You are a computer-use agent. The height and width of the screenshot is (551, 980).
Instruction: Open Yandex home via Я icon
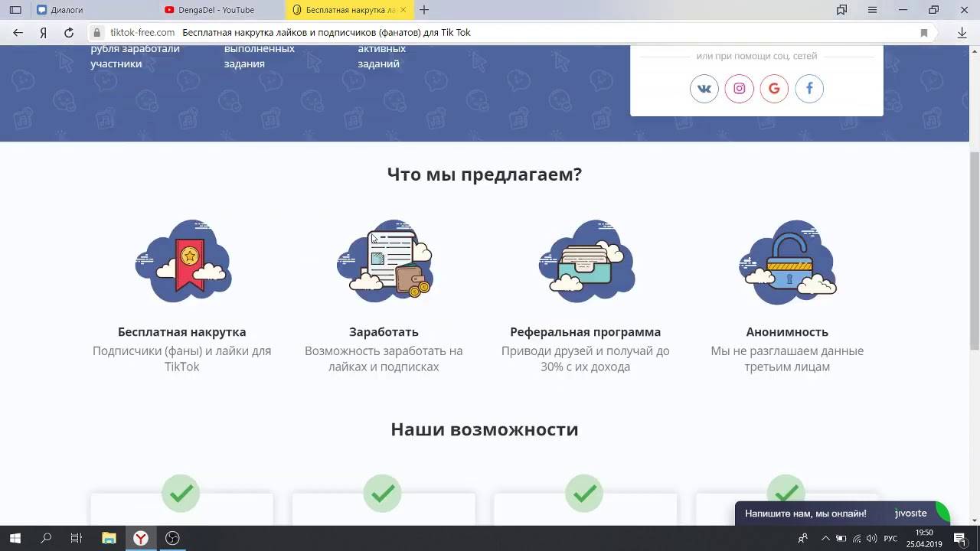tap(44, 33)
